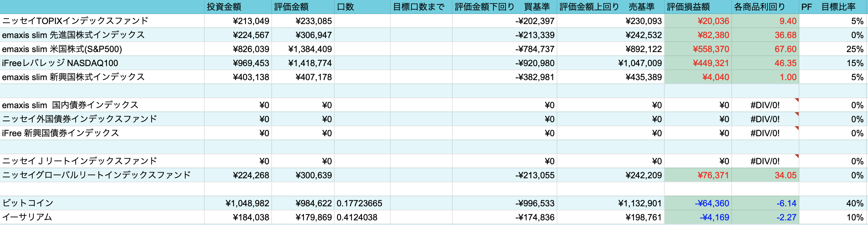Select the PF 目標比率 header cell
The width and height of the screenshot is (868, 225).
pos(833,7)
